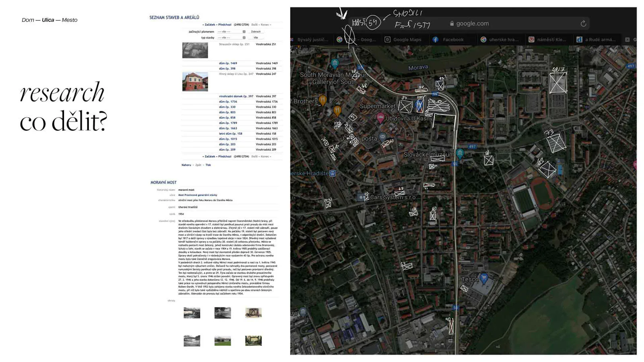The height and width of the screenshot is (362, 644).
Task: Open the 'vinohradní domek čp. 397' link
Action: tap(236, 96)
